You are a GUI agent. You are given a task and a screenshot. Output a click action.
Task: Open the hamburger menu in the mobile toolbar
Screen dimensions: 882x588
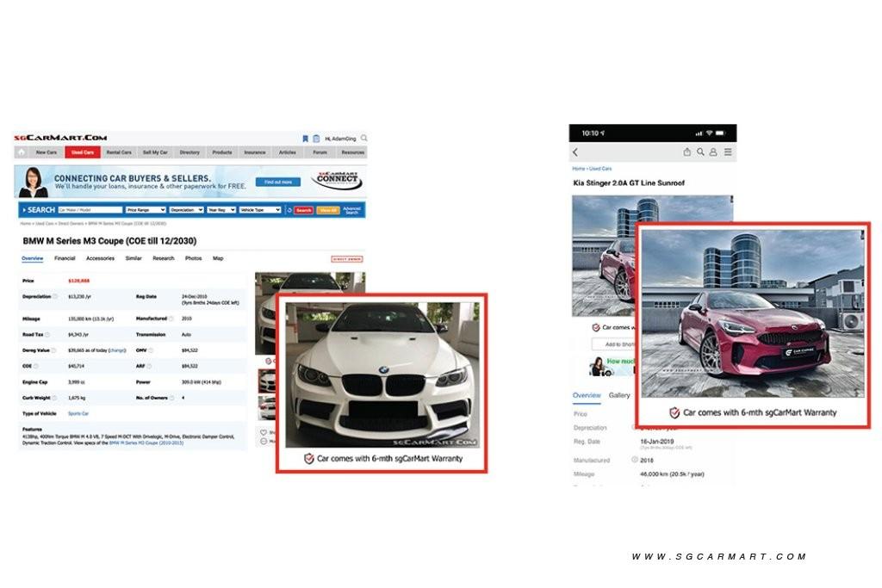[728, 152]
